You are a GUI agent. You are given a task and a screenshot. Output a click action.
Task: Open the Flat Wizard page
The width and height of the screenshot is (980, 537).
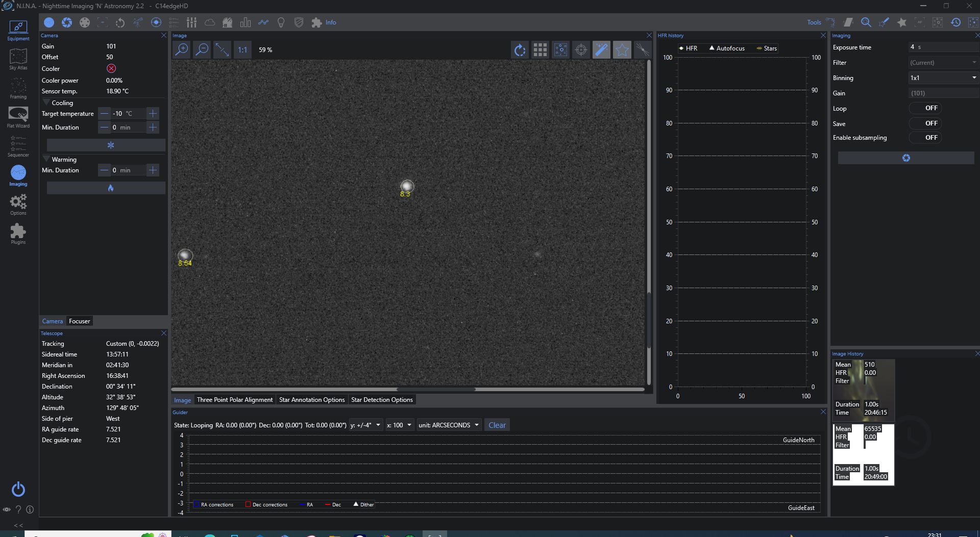click(x=18, y=117)
